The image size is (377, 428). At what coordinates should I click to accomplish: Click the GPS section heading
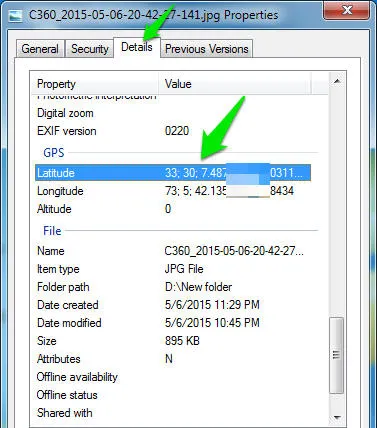[x=53, y=153]
